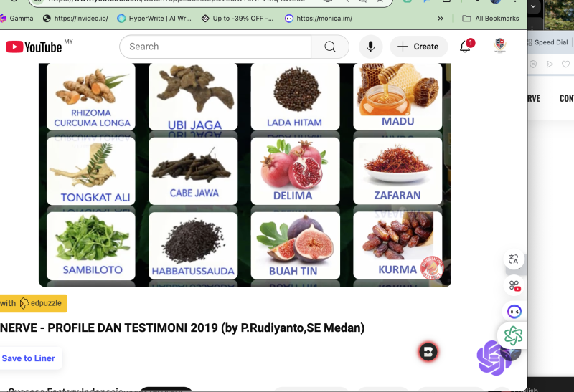Click the translate floating icon

514,259
